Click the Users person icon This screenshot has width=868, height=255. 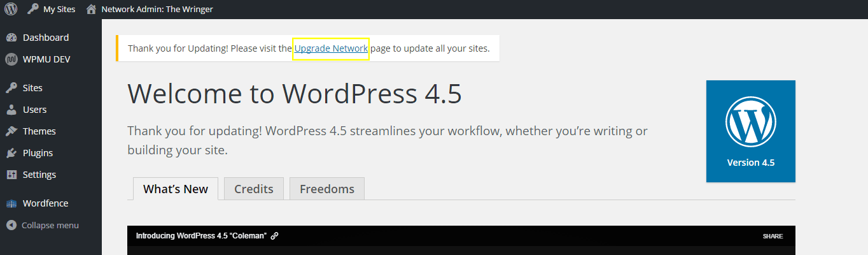[11, 110]
